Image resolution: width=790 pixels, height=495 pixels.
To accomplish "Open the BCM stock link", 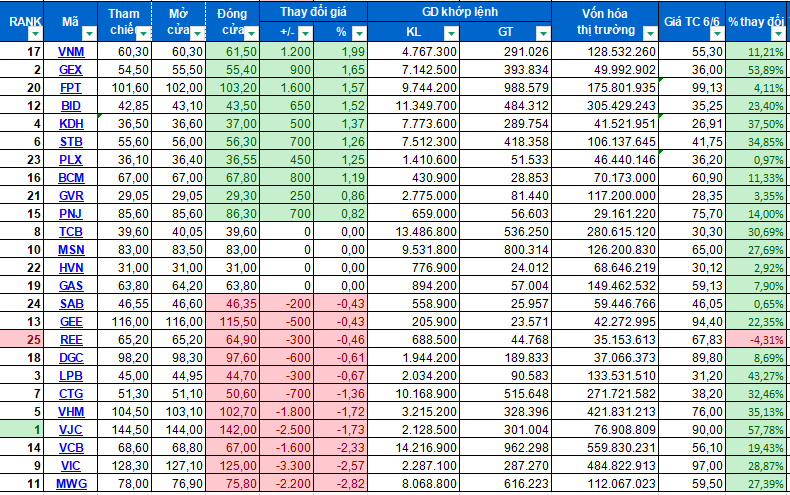I will click(x=71, y=178).
